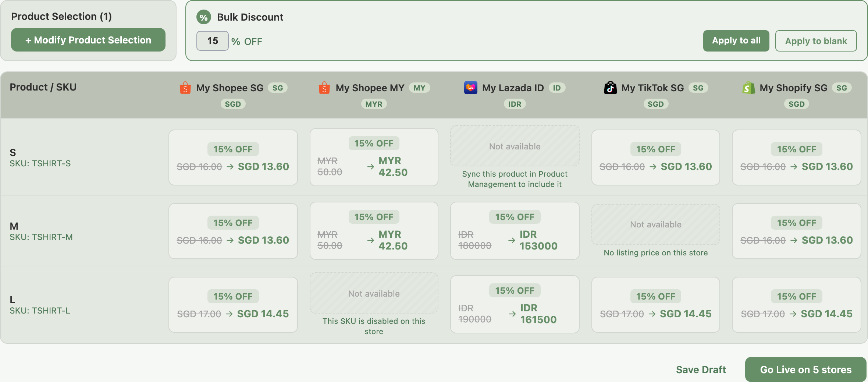Click the percent icon next to Bulk Discount
This screenshot has width=868, height=382.
pyautogui.click(x=204, y=17)
